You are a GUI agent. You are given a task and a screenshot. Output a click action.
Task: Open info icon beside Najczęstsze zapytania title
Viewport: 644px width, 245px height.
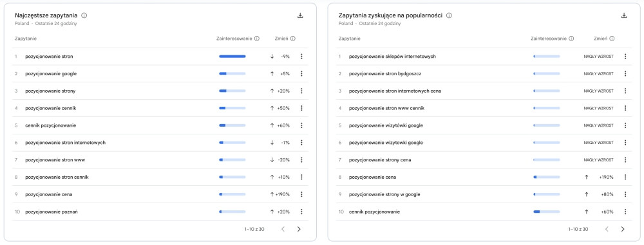84,15
